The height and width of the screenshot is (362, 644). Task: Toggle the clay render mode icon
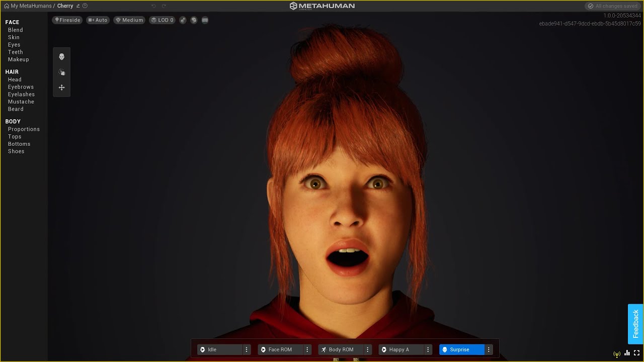click(x=183, y=20)
